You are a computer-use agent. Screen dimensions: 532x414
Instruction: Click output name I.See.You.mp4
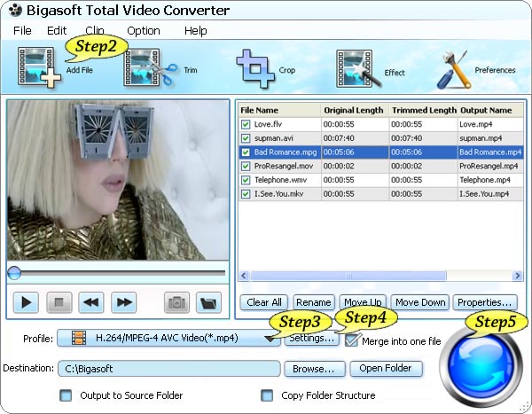point(484,194)
